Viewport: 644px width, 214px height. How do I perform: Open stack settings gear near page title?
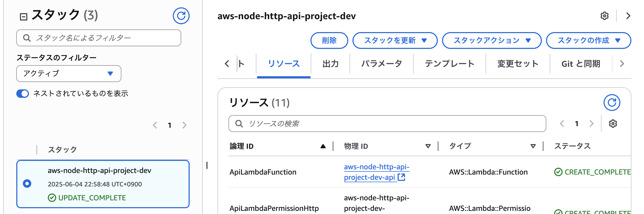(605, 16)
